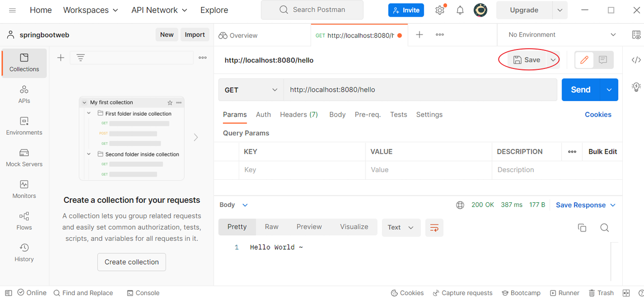The width and height of the screenshot is (644, 308).
Task: Open the APIs sidebar section
Action: pyautogui.click(x=24, y=94)
